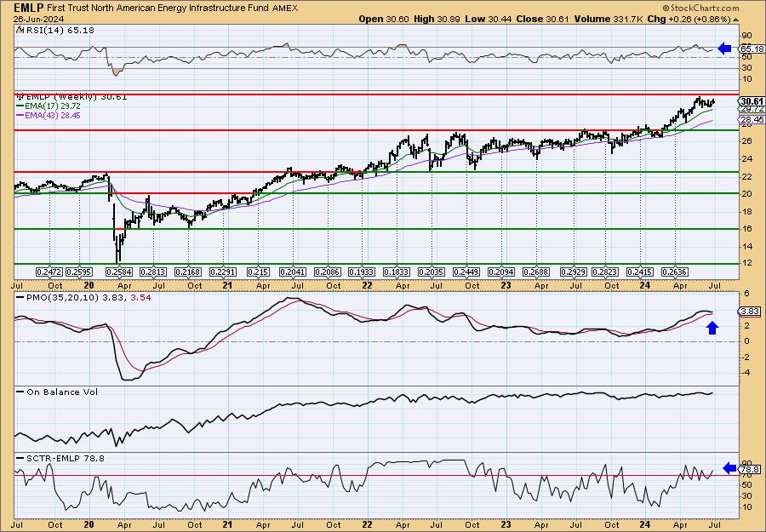Image resolution: width=766 pixels, height=532 pixels.
Task: Click the EMLP (Weekly) 30.61 legend label
Action: (71, 97)
